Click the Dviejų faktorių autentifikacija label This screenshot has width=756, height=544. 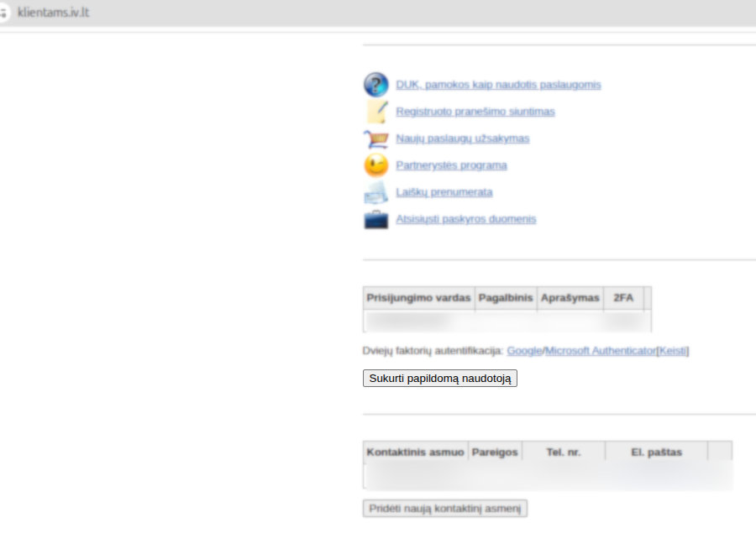point(433,351)
